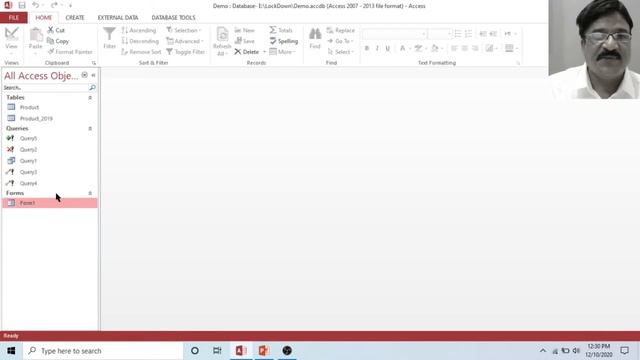Open the EXTERNAL DATA tab

coord(118,18)
